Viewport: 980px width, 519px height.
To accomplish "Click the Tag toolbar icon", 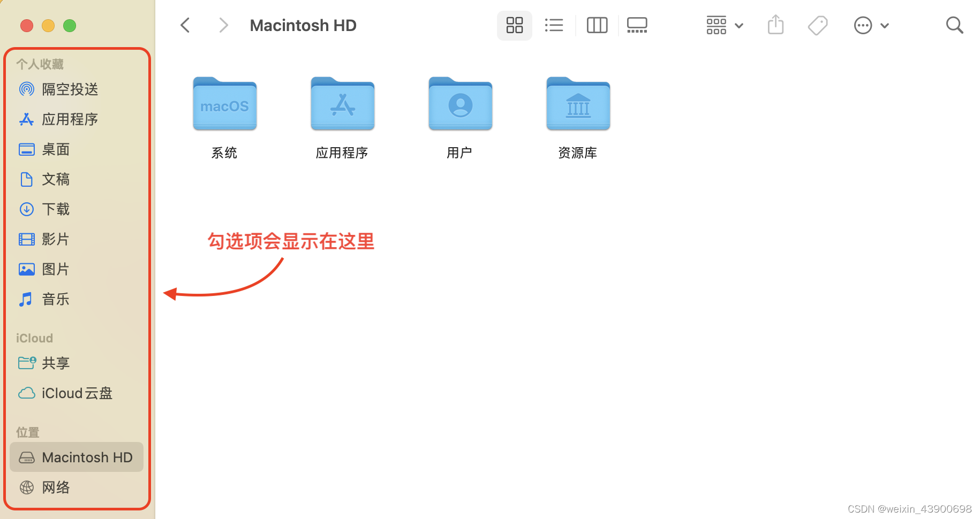I will pyautogui.click(x=818, y=25).
